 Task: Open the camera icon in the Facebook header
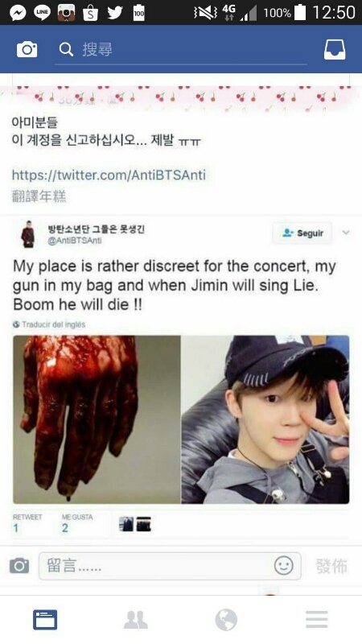(x=27, y=50)
